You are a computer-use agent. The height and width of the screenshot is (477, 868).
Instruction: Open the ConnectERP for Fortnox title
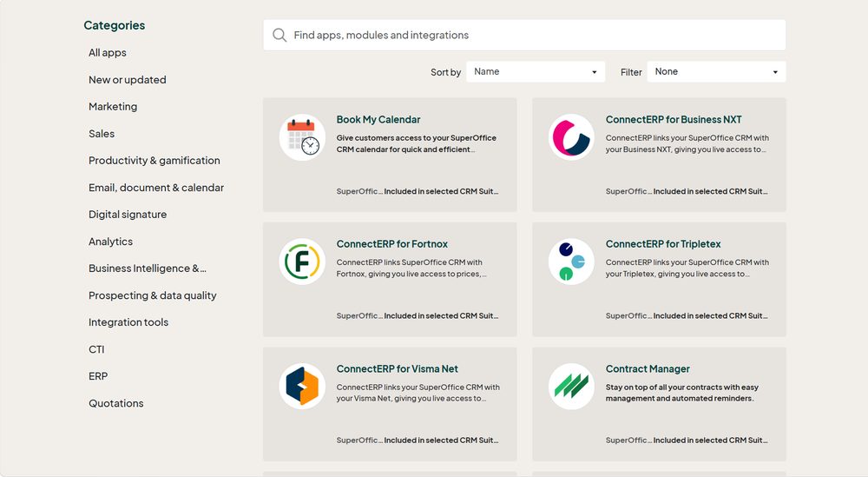[x=392, y=244]
